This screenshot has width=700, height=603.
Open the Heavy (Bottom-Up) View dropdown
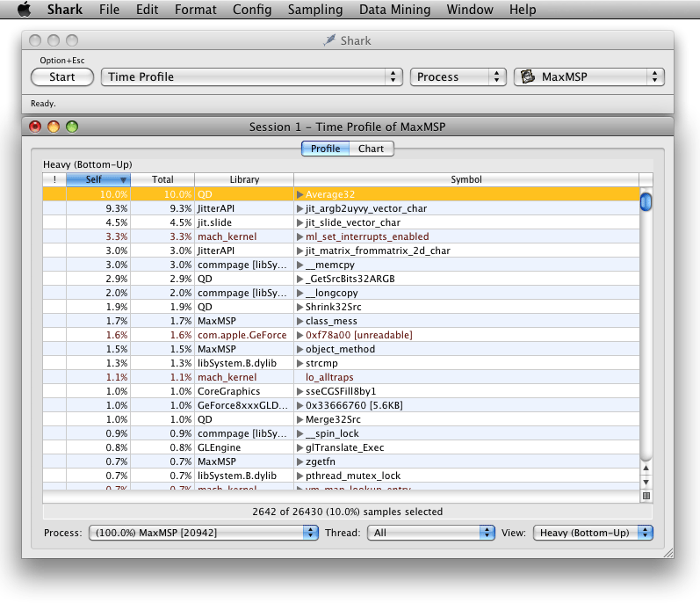595,533
